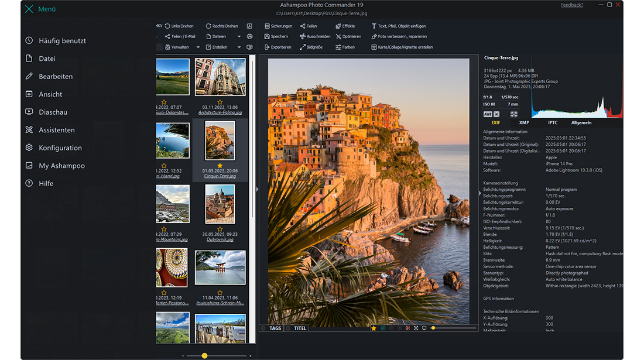Rotate image right with Rechts Drehen
The image size is (644, 360).
pyautogui.click(x=222, y=26)
